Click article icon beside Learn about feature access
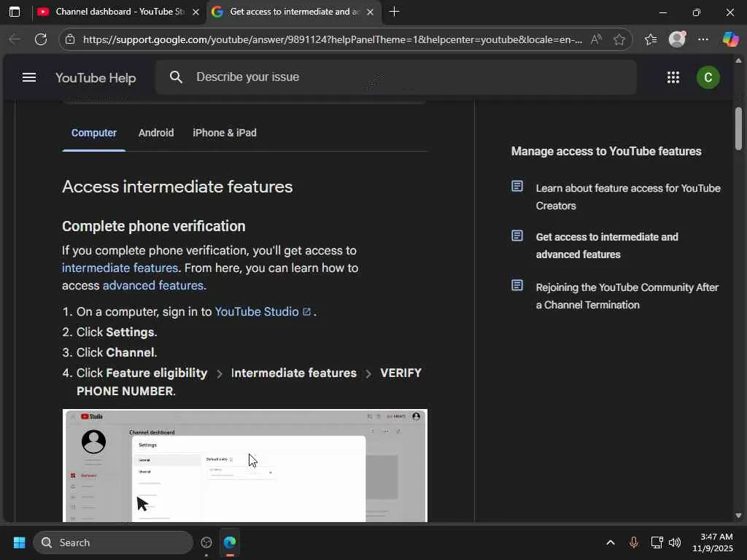 pos(517,186)
